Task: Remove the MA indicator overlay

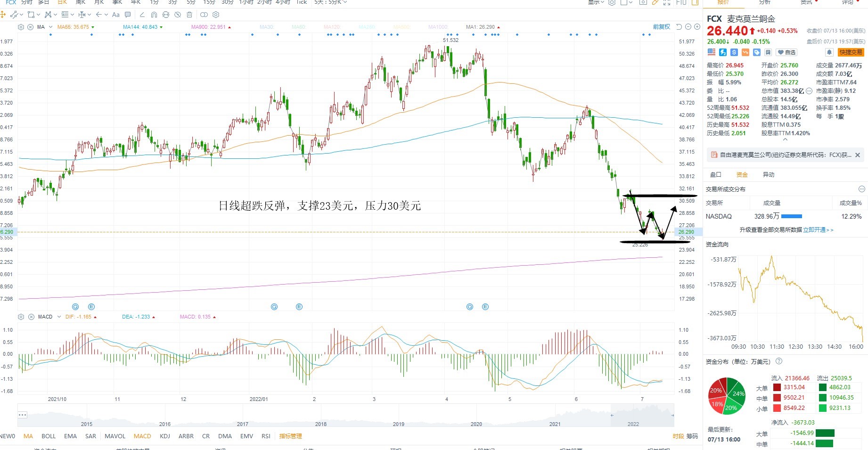Action: tap(31, 27)
